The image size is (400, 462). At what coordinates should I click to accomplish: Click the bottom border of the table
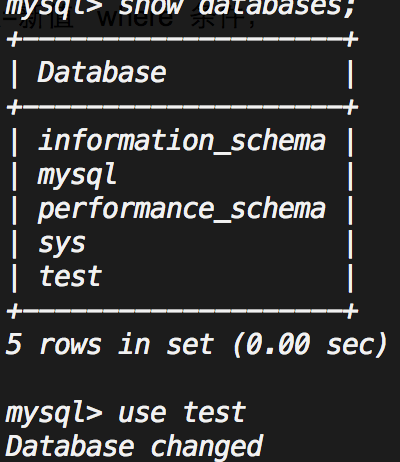182,311
